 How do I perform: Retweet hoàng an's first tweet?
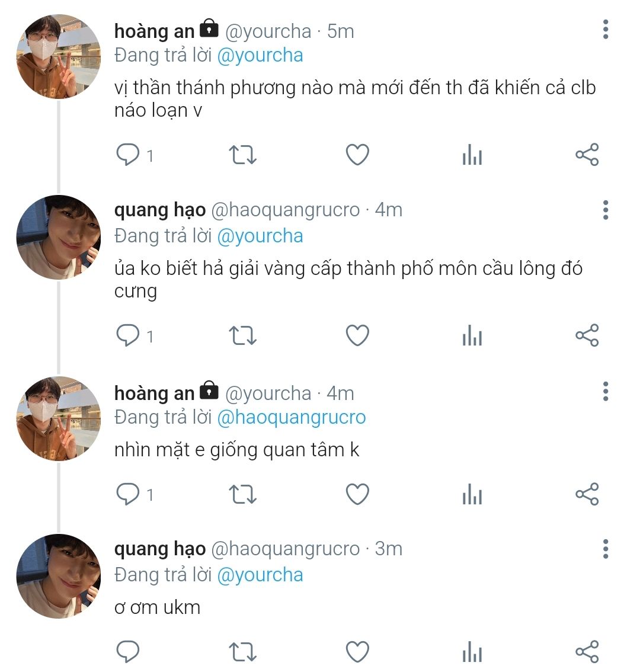coord(242,155)
